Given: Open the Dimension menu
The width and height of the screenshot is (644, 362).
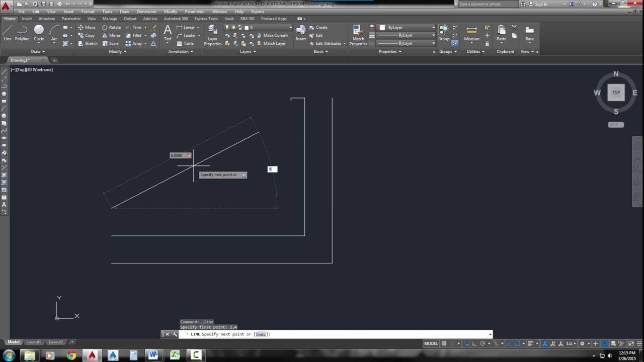Looking at the screenshot, I should [146, 12].
